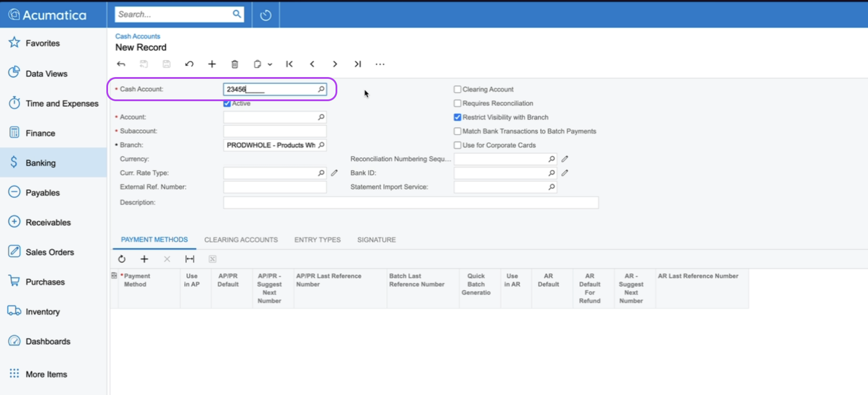This screenshot has width=868, height=395.
Task: Enable Match Bank Transactions to Batch Payments
Action: [457, 131]
